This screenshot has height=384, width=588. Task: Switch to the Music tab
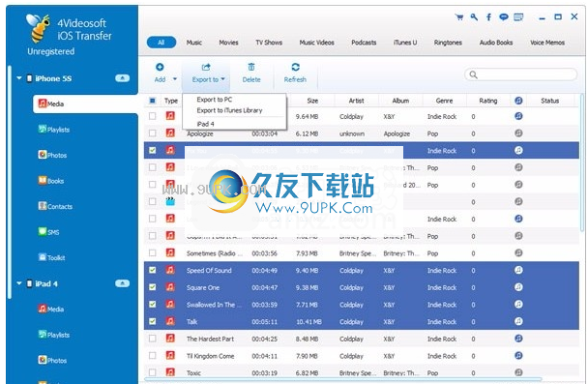pos(194,43)
